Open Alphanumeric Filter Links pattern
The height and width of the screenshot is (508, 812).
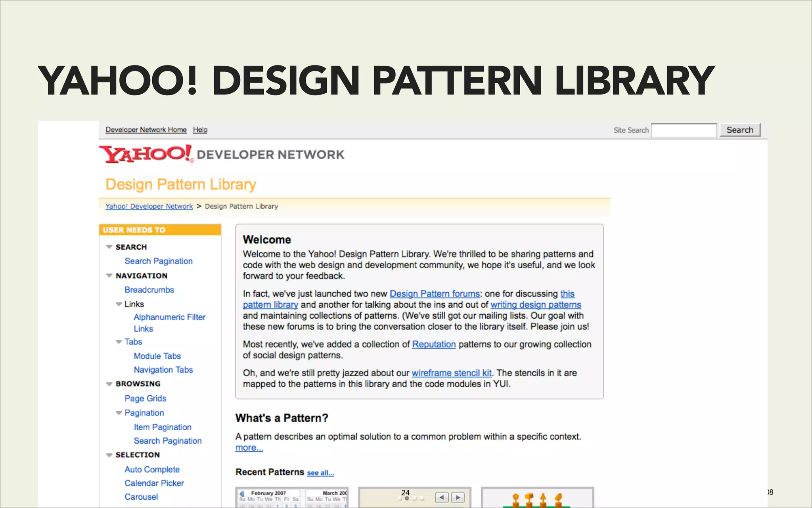click(170, 323)
